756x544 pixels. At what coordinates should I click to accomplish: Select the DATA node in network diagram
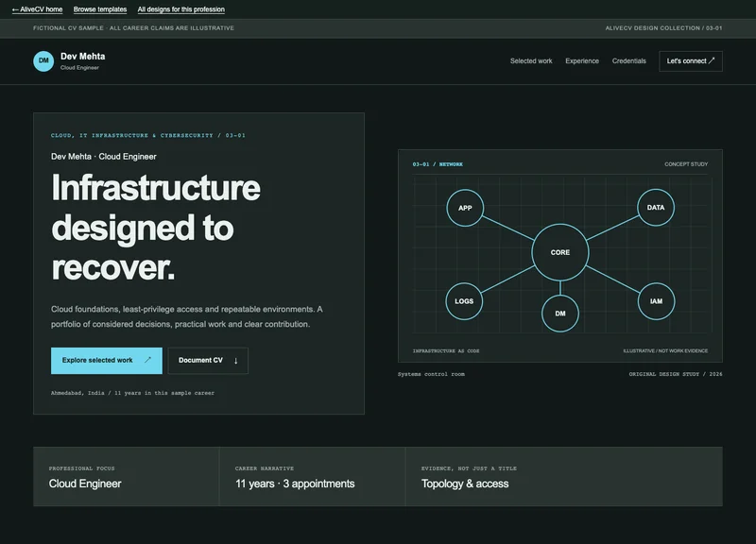click(x=655, y=207)
